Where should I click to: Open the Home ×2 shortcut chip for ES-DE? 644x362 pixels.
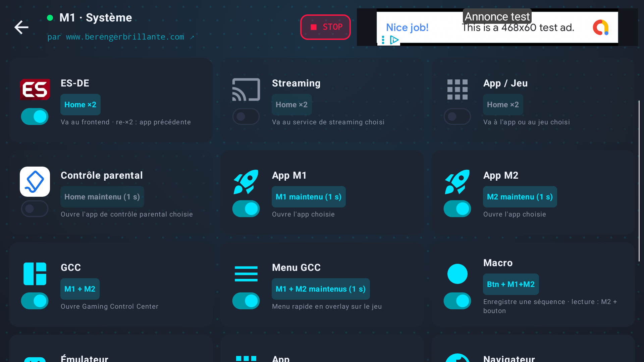pyautogui.click(x=80, y=105)
